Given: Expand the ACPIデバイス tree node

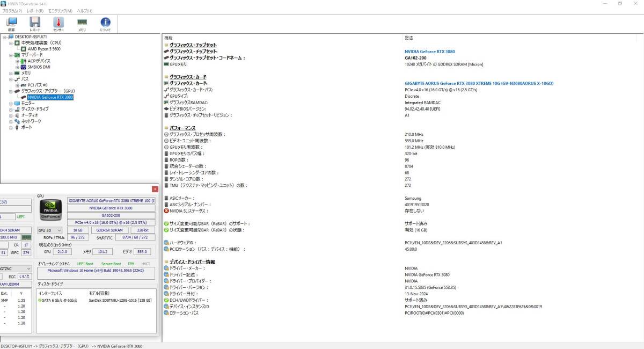Looking at the screenshot, I should [17, 61].
